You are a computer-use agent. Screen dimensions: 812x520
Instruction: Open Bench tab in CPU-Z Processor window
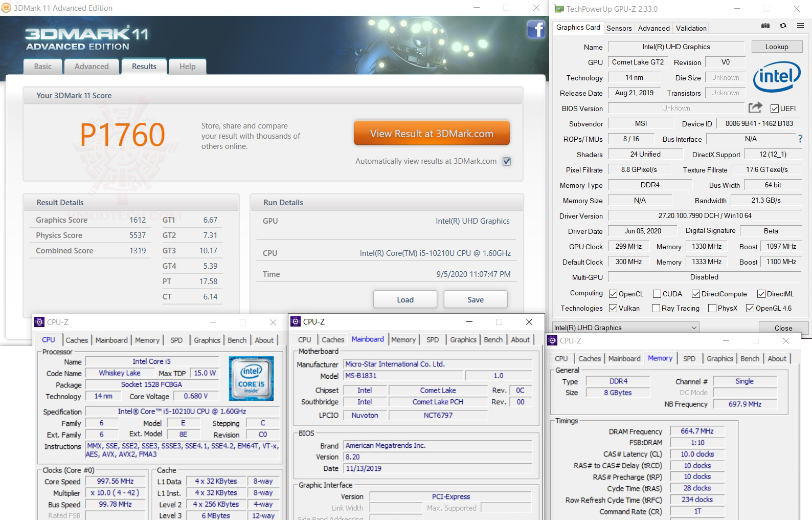237,340
